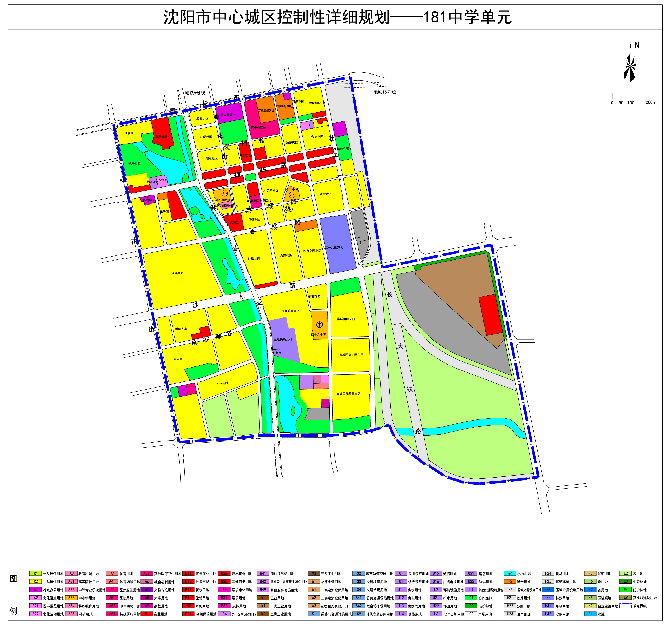Viewport: 672px width, 627px height.
Task: Click the 圣达供热公司 purple parcel label
Action: 283,339
